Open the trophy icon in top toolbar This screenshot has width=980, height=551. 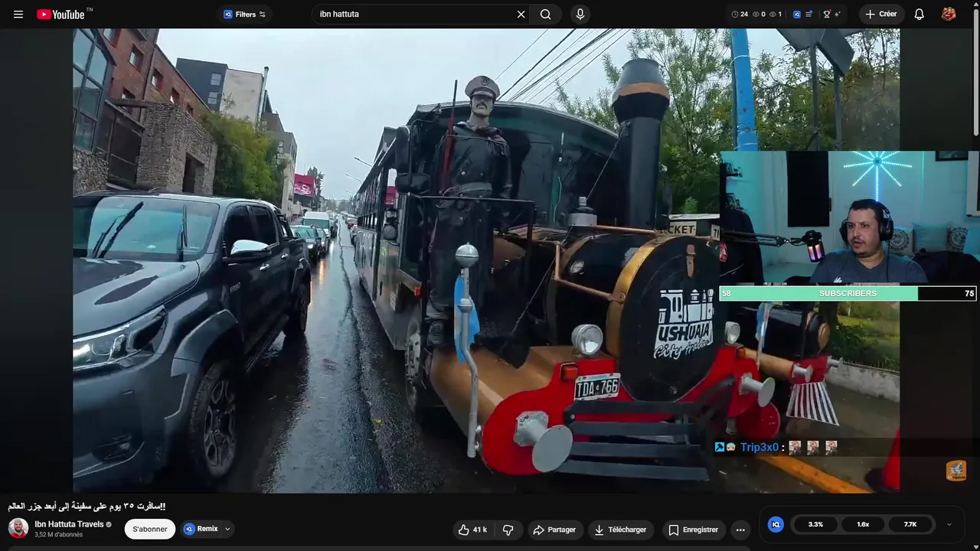tap(826, 15)
